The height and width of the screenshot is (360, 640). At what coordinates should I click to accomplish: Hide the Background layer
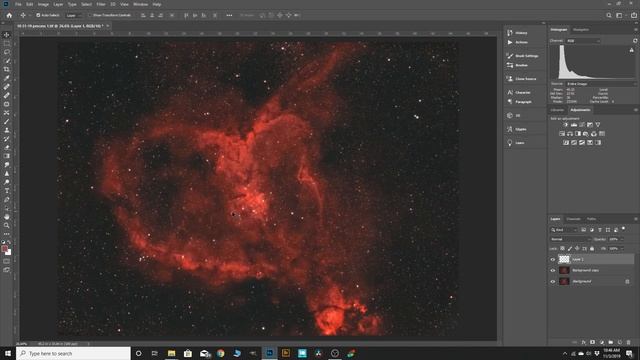click(x=553, y=281)
